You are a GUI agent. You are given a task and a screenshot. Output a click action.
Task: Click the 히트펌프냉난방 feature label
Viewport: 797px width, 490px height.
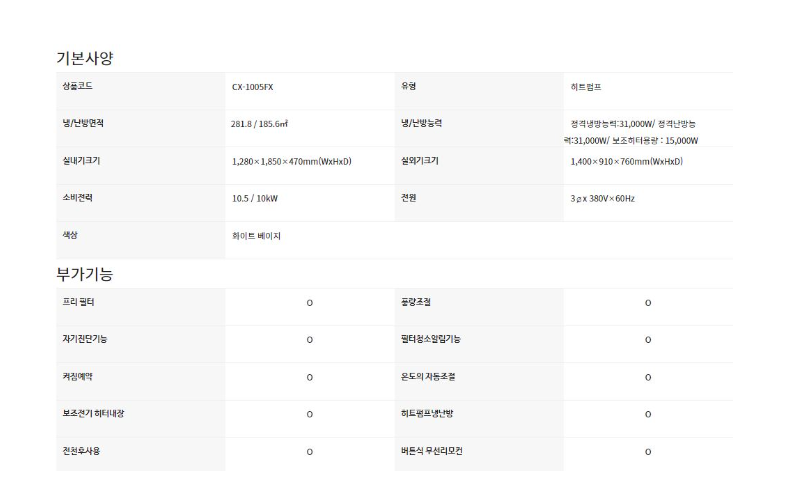pyautogui.click(x=426, y=413)
